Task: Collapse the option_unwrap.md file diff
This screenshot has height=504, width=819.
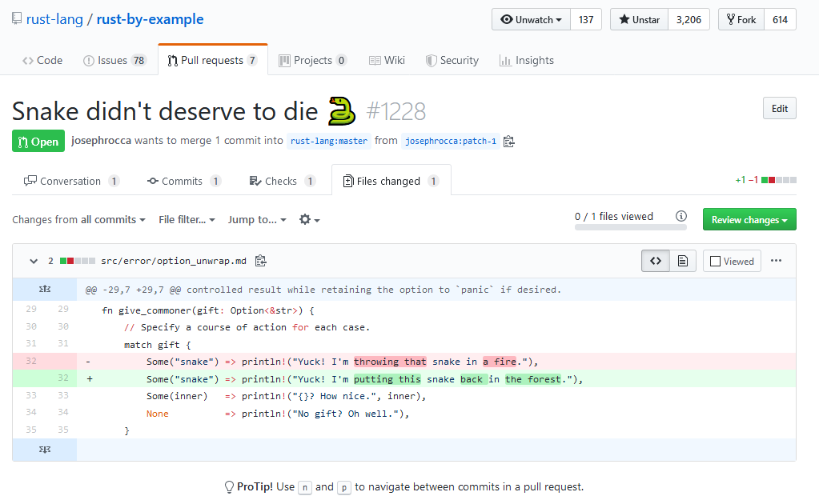Action: pos(34,261)
